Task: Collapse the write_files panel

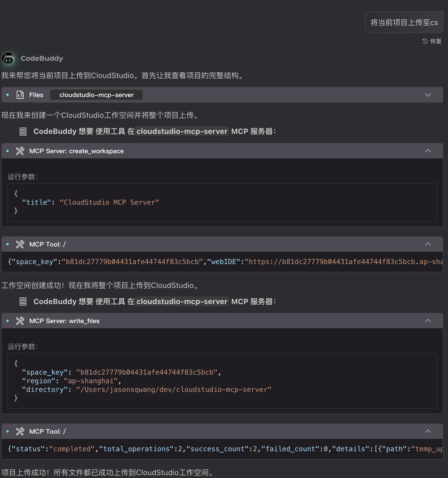Action: pyautogui.click(x=428, y=321)
